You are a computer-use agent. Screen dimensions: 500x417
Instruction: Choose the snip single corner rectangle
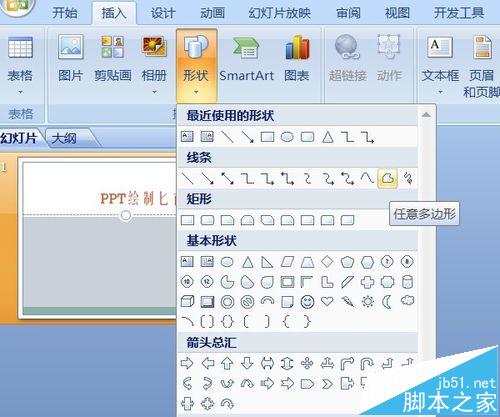point(227,220)
